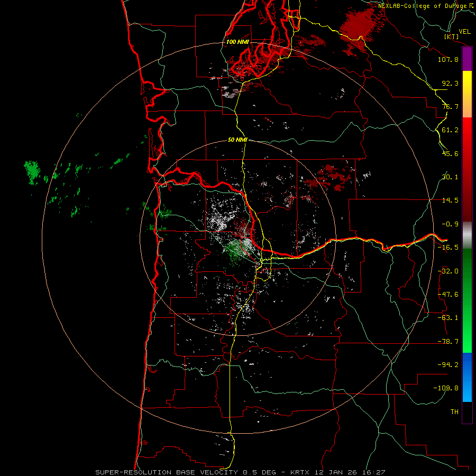Select the 14.5 velocity scale value

coord(450,200)
